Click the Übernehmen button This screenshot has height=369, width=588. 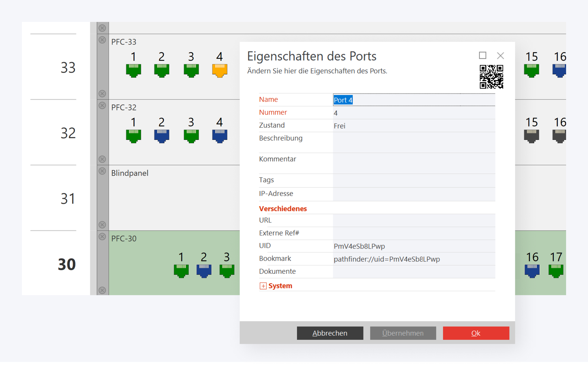pos(403,333)
